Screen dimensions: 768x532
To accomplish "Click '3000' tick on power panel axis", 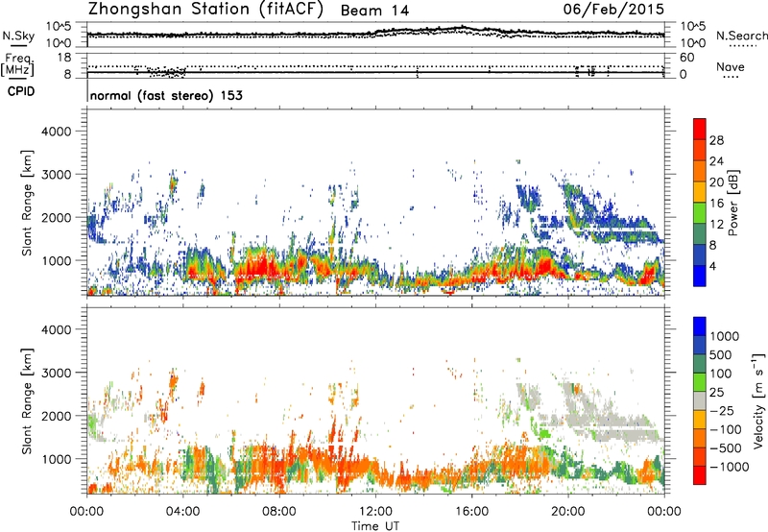I will (56, 175).
